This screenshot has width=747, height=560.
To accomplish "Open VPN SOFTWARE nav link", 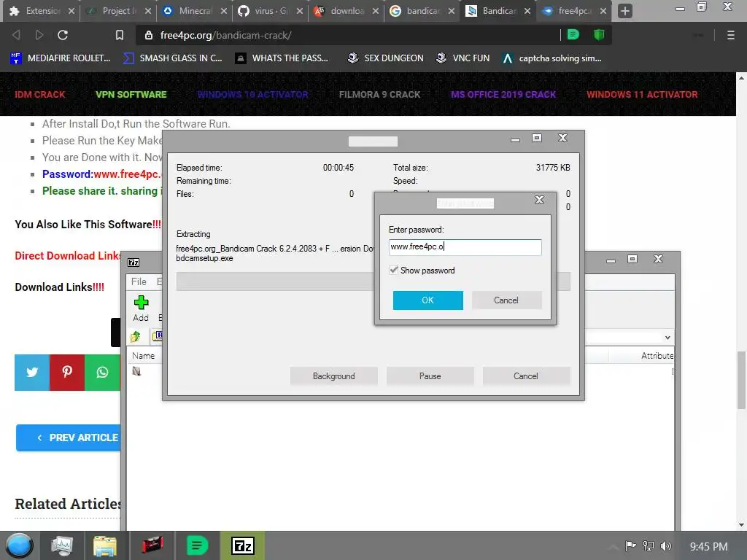I will tap(131, 94).
